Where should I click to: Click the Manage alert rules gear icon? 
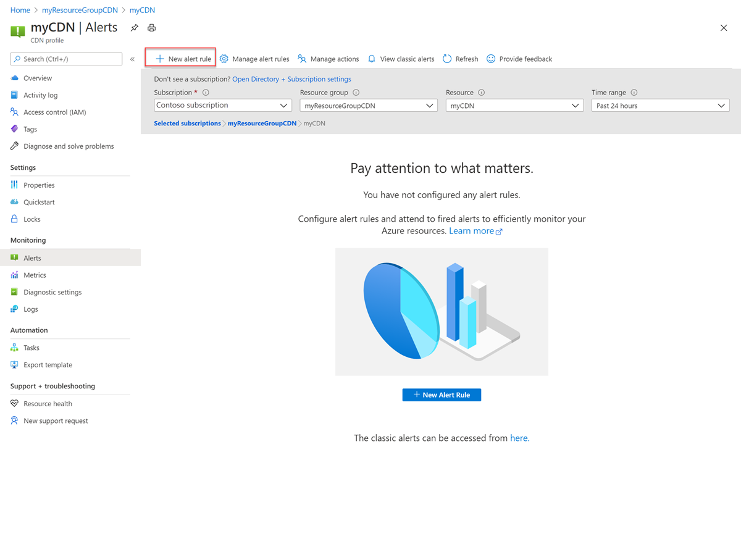(224, 59)
